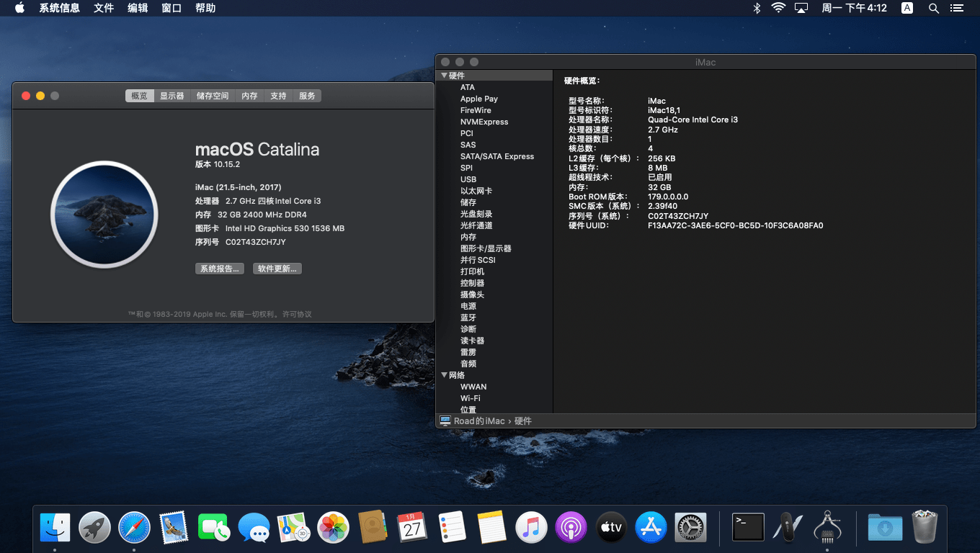Click the input source A indicator
Viewport: 980px width, 553px height.
[907, 8]
